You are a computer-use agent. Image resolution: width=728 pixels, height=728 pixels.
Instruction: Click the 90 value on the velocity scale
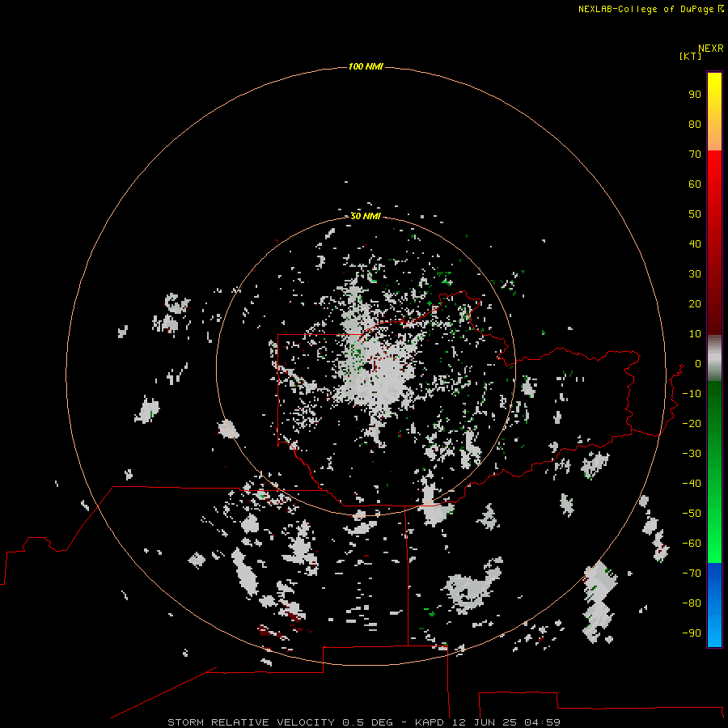pos(695,95)
